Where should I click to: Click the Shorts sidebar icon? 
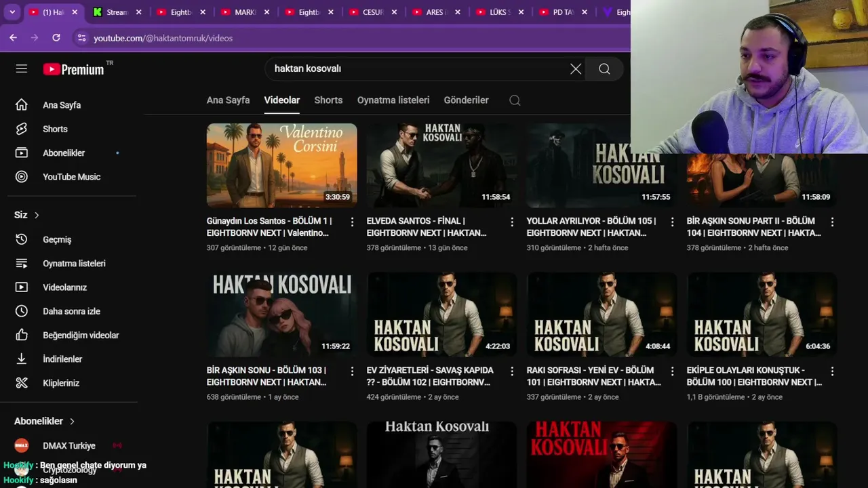pos(22,129)
